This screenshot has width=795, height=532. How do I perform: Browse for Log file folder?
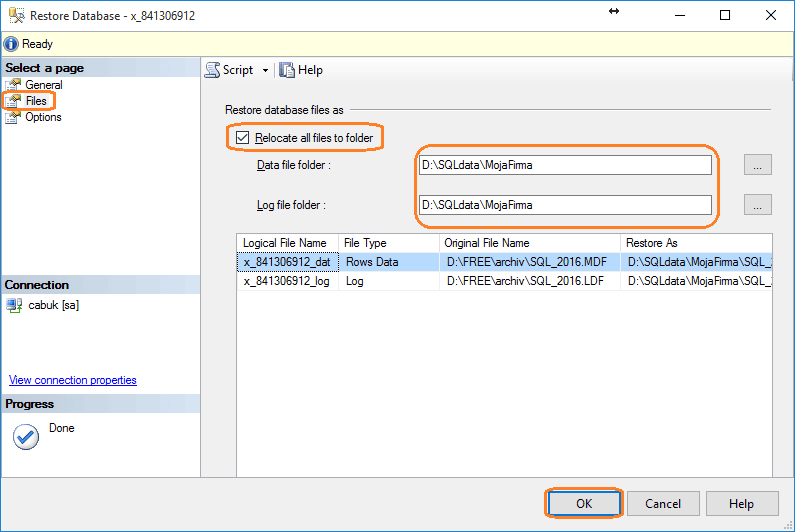(x=757, y=205)
